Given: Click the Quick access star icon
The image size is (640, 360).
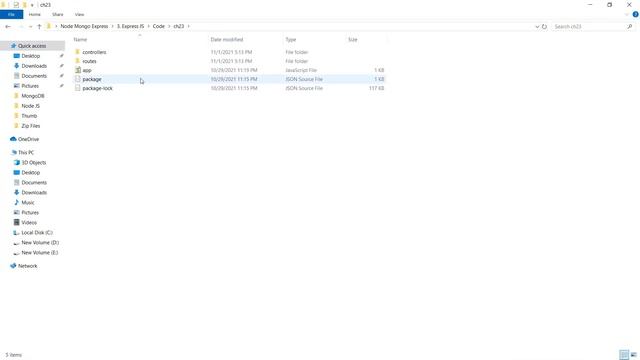Looking at the screenshot, I should pos(13,46).
